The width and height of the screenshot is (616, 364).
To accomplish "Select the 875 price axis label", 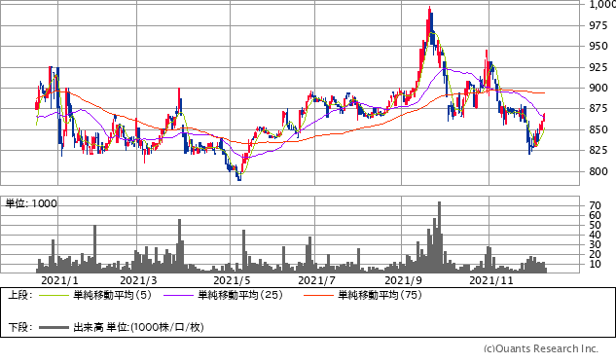I will 598,108.
